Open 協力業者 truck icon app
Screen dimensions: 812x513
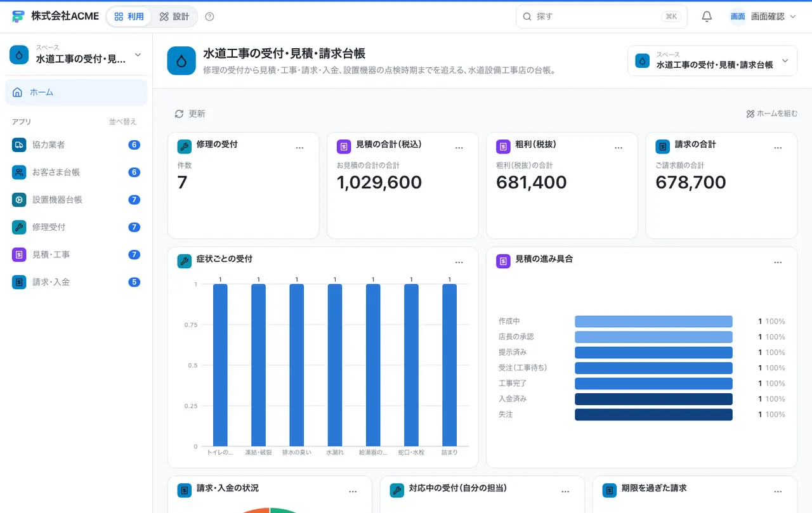pos(19,145)
